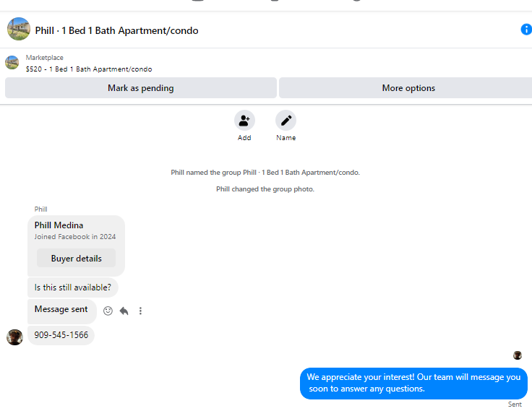Image resolution: width=532 pixels, height=411 pixels.
Task: Reply to the Message sent bubble
Action: [124, 311]
